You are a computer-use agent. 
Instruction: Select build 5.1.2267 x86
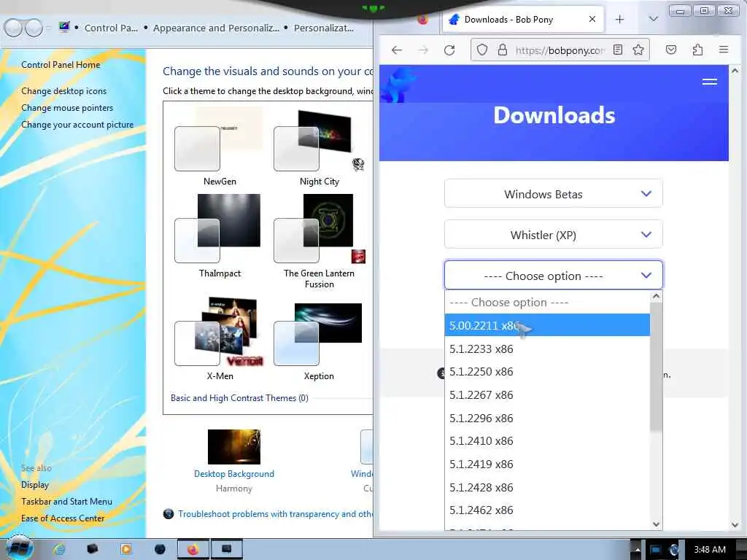(x=547, y=394)
